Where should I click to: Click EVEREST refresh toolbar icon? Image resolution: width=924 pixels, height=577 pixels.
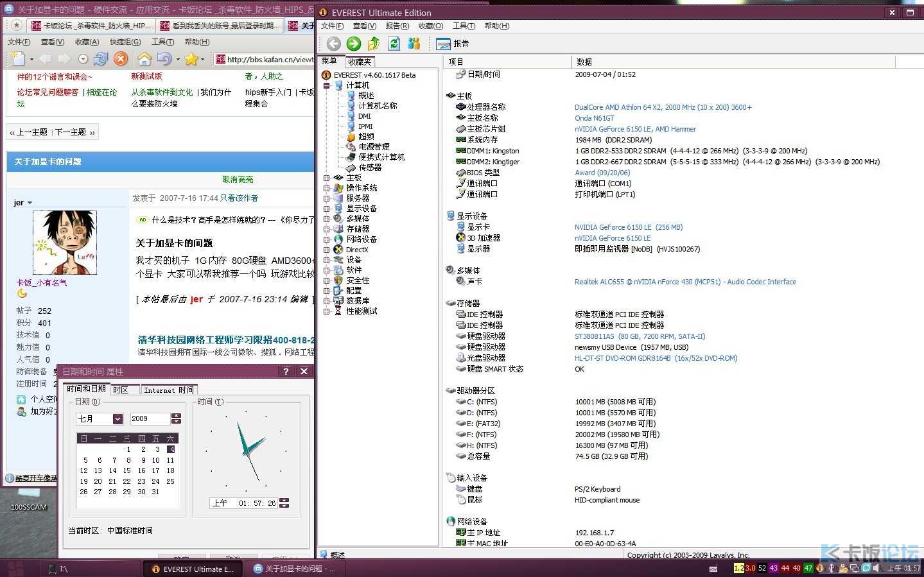394,44
